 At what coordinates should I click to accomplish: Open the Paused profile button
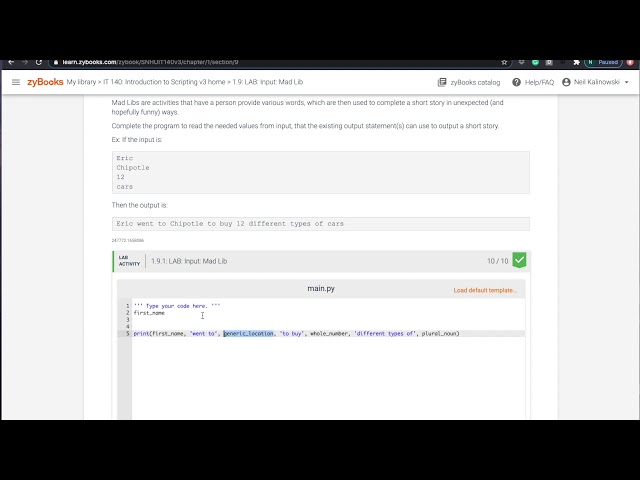tap(603, 62)
